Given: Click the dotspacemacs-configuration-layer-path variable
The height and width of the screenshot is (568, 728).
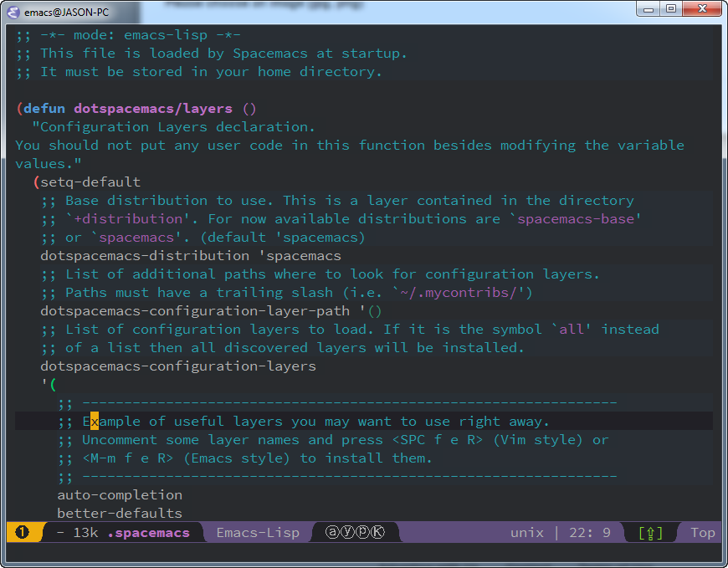Looking at the screenshot, I should click(195, 311).
